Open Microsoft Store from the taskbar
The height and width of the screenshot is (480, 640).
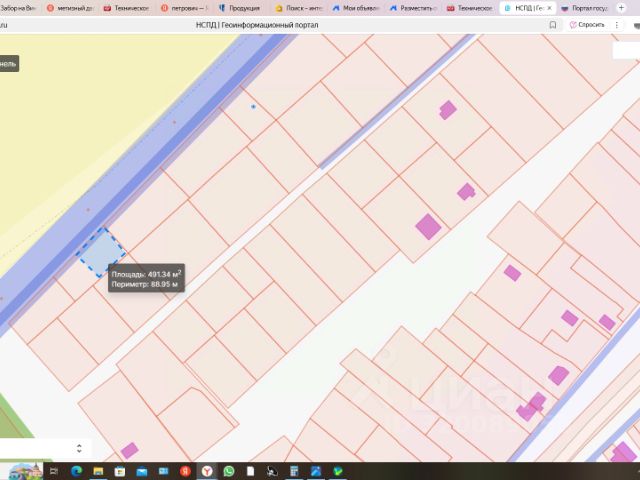click(x=120, y=471)
